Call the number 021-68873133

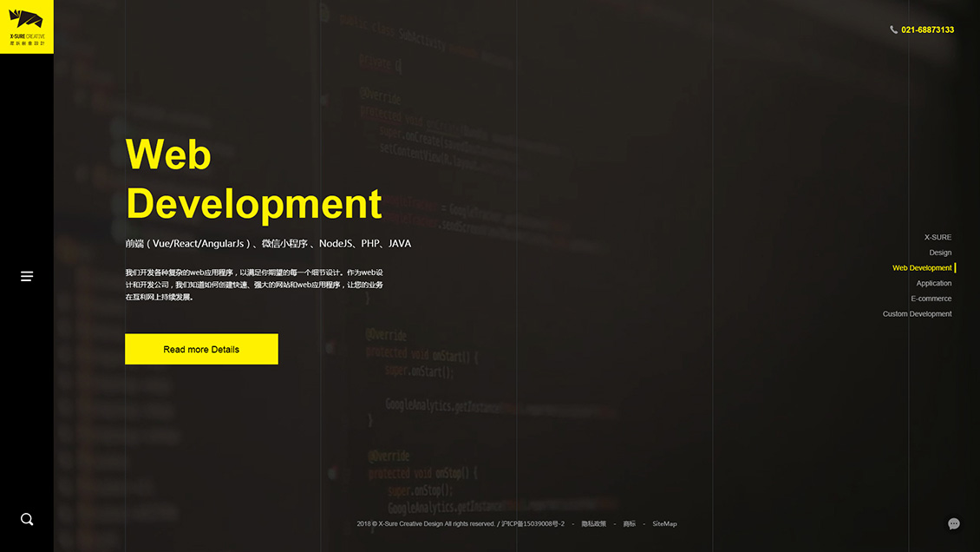927,30
